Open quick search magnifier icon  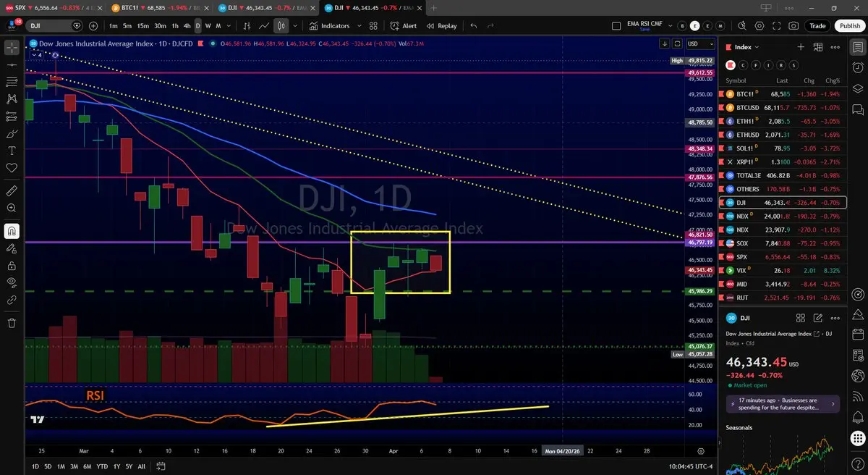[x=744, y=25]
